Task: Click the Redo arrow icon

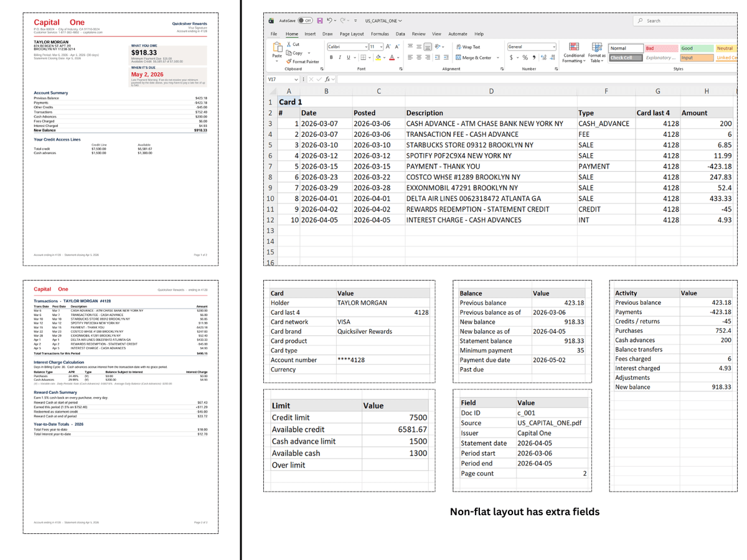Action: (343, 21)
